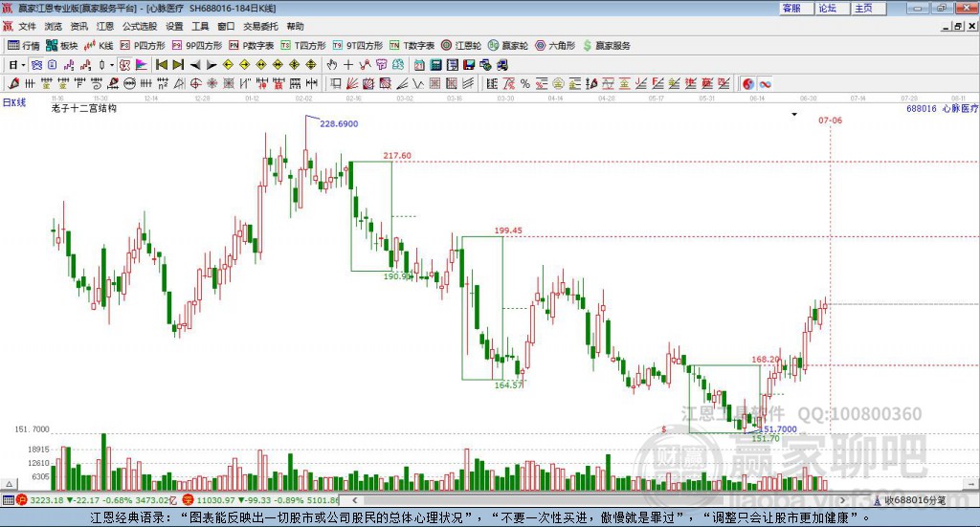Toggle the pressed red symbol chart button

click(125, 65)
